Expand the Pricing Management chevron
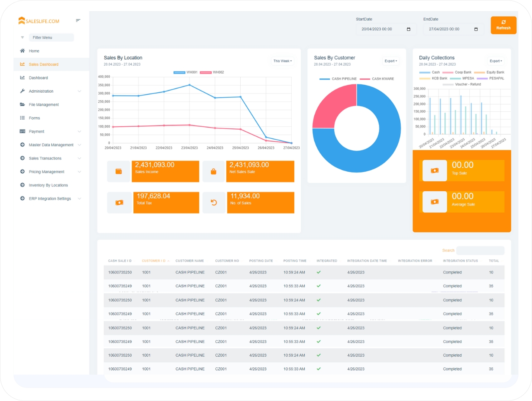The height and width of the screenshot is (401, 532). tap(79, 172)
